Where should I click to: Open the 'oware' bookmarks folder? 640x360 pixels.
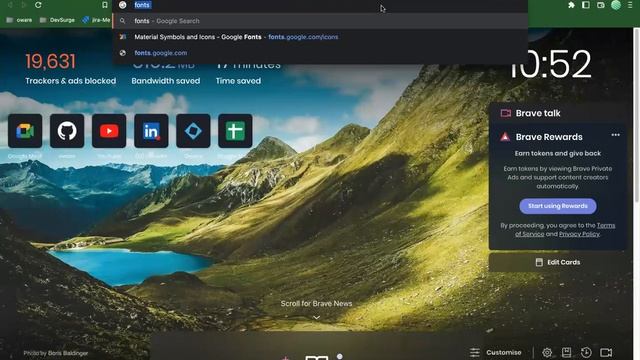[x=19, y=20]
